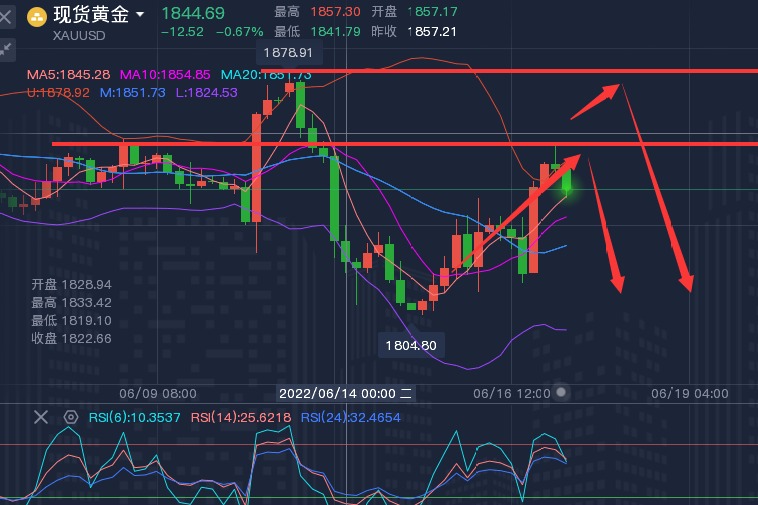Click the Bollinger lower band L value

coord(207,92)
